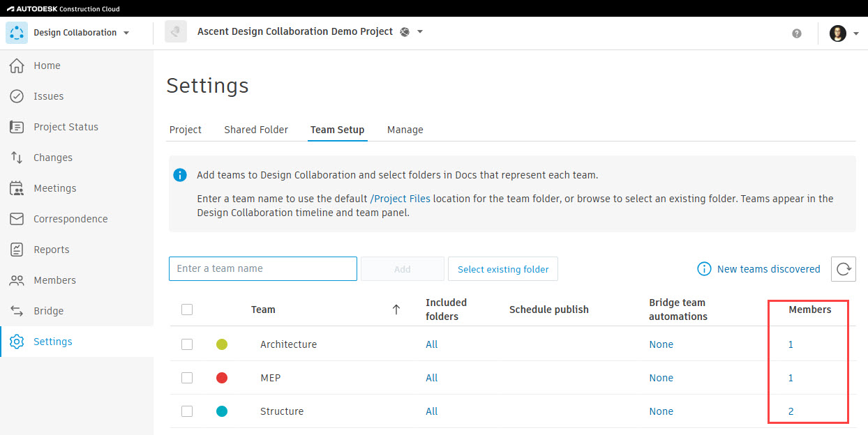Open the New teams discovered link
The image size is (868, 435).
(x=769, y=269)
